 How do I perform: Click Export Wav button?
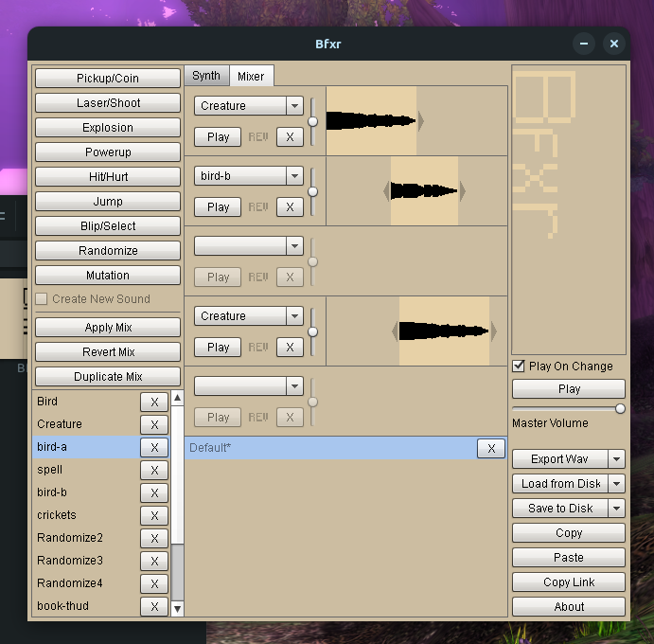coord(559,459)
